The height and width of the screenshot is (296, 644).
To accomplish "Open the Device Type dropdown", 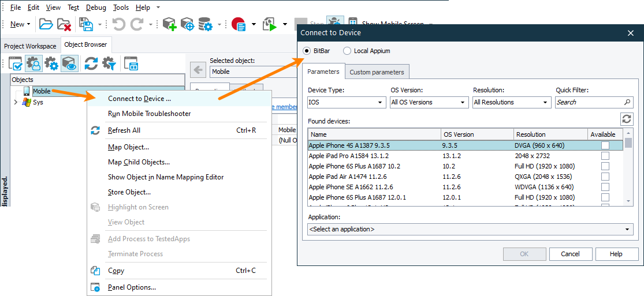I will 347,102.
